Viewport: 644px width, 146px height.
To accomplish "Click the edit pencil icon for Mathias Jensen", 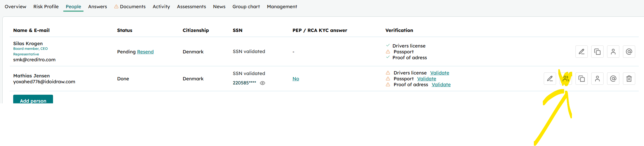I will 550,79.
